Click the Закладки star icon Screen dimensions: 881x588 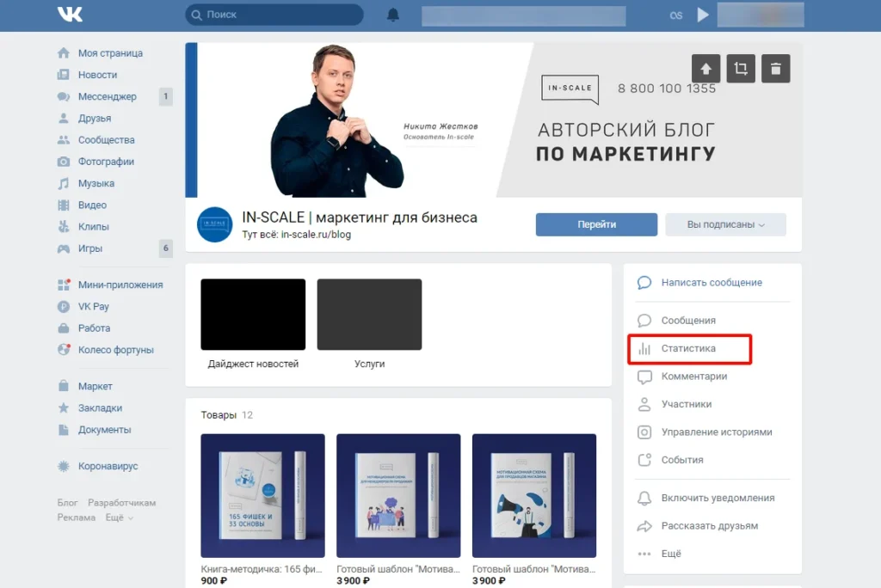tap(64, 407)
